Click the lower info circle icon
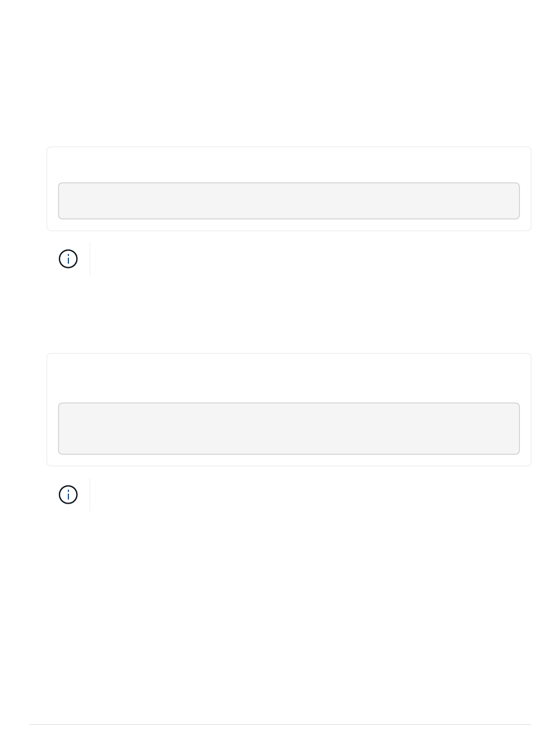 [68, 494]
